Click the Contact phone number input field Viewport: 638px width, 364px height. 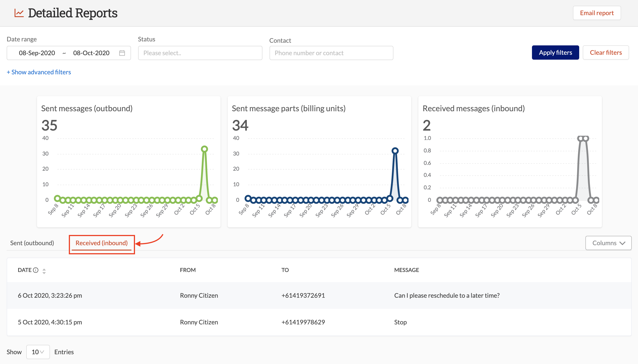click(x=331, y=53)
